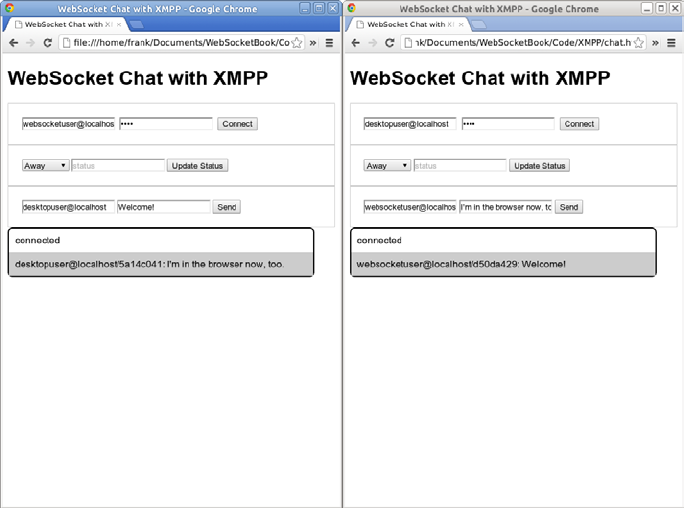
Task: Open Chrome menu in right window
Action: (672, 43)
